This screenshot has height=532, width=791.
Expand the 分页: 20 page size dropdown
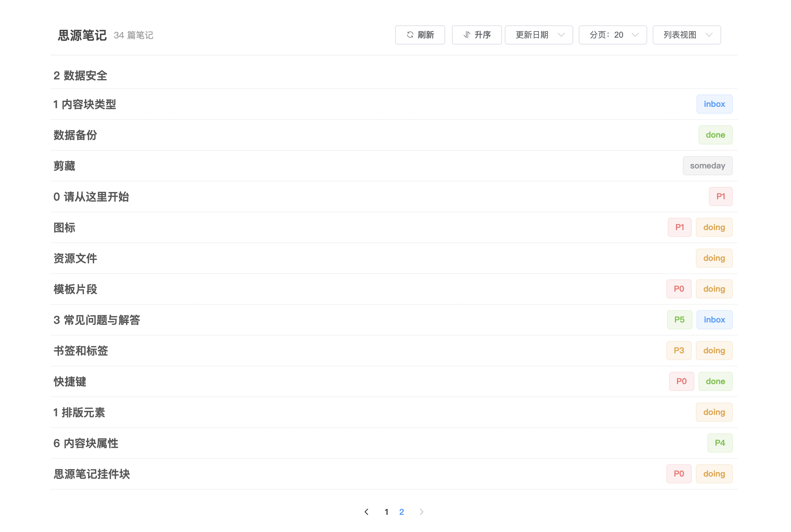click(613, 35)
